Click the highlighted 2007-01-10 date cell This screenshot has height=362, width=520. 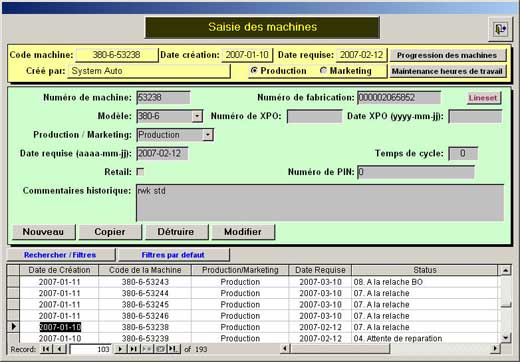[60, 327]
